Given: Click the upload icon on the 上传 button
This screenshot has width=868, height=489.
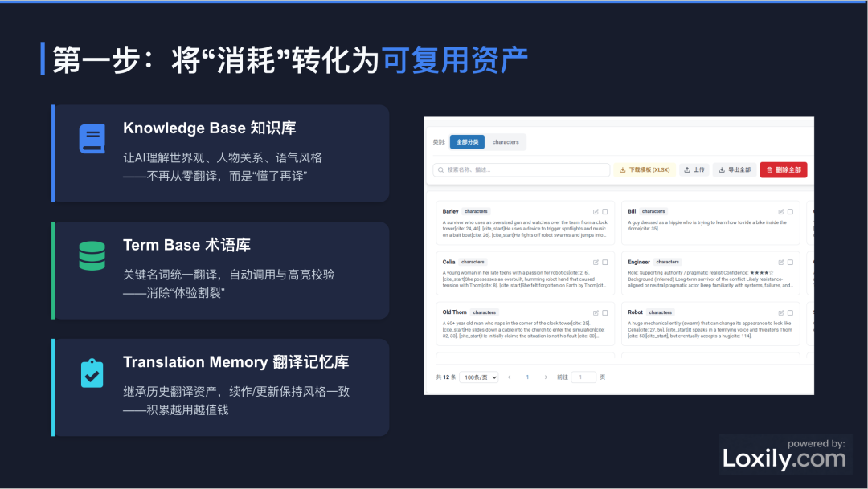Looking at the screenshot, I should (687, 169).
